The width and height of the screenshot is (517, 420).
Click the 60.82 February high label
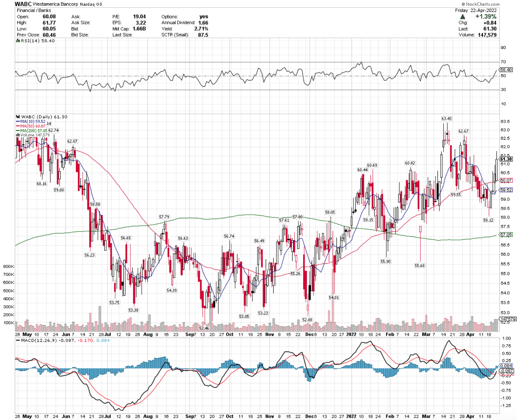pyautogui.click(x=410, y=163)
